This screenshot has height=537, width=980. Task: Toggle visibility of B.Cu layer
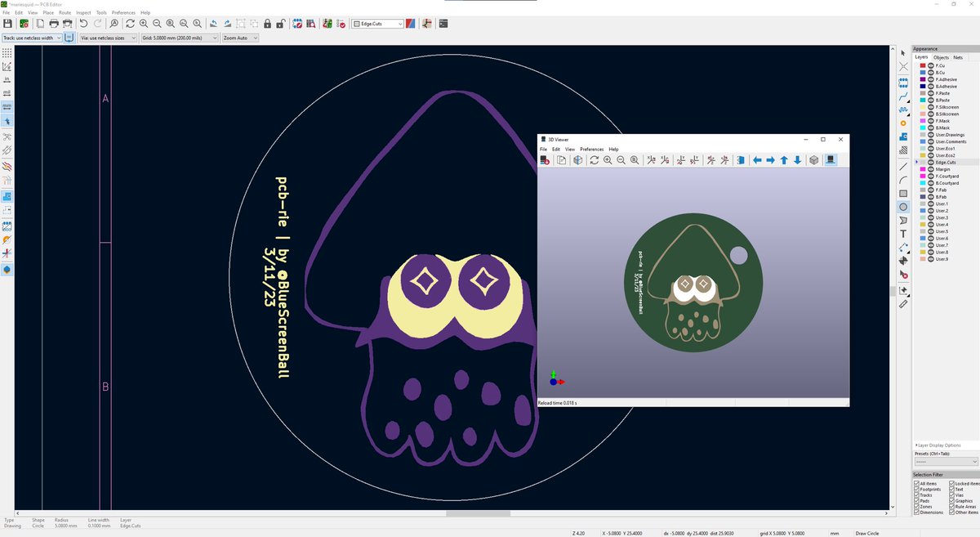point(931,72)
